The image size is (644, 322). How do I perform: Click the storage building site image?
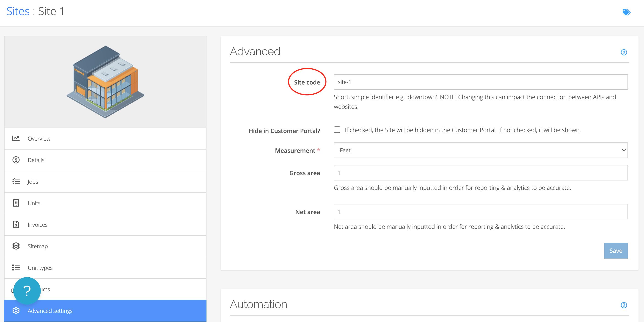(x=105, y=82)
